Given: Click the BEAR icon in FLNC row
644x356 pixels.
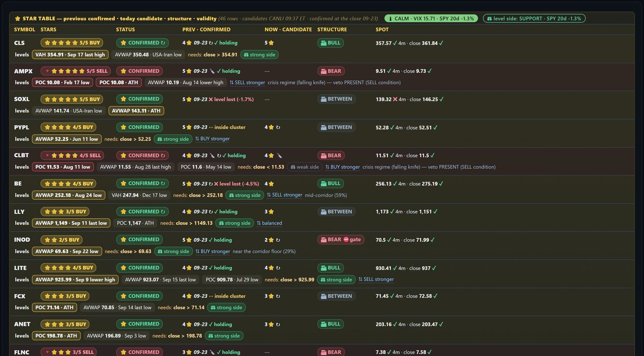Looking at the screenshot, I should (323, 352).
